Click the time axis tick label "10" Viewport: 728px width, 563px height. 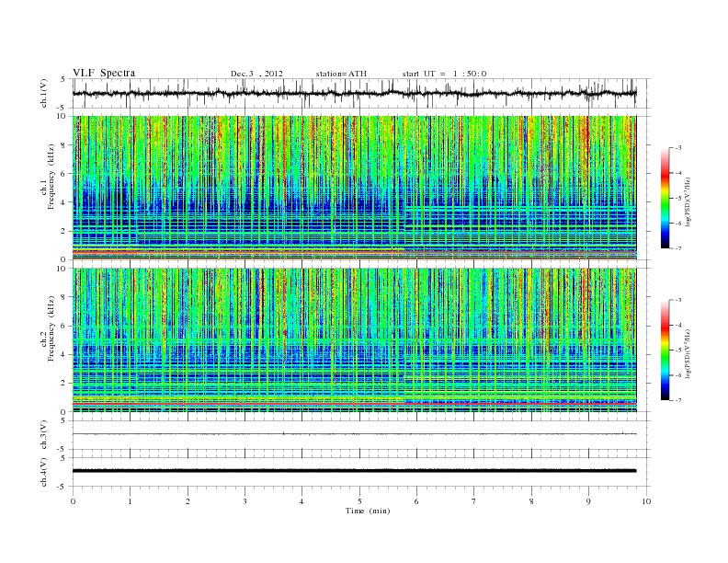point(646,501)
